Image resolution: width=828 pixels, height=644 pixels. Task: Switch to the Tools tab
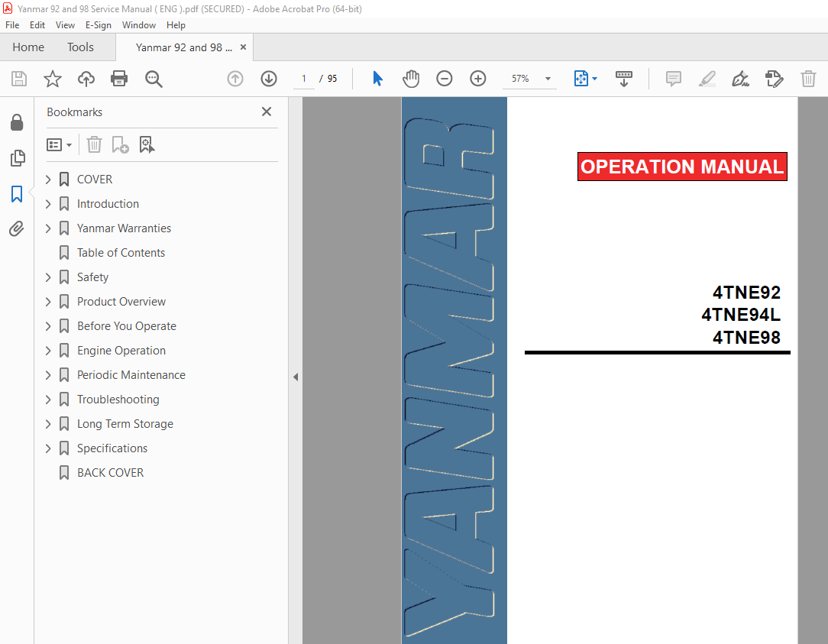(x=80, y=47)
